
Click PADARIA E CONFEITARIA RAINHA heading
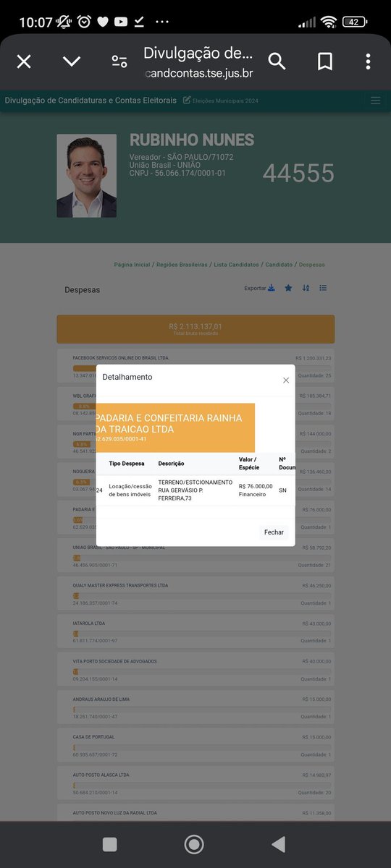(x=168, y=423)
